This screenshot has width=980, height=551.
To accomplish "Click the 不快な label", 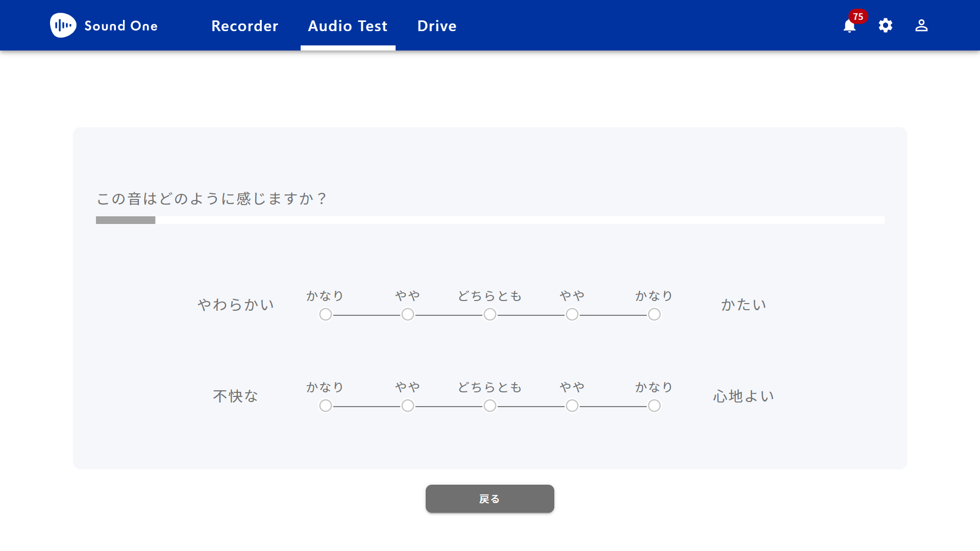I will (236, 396).
